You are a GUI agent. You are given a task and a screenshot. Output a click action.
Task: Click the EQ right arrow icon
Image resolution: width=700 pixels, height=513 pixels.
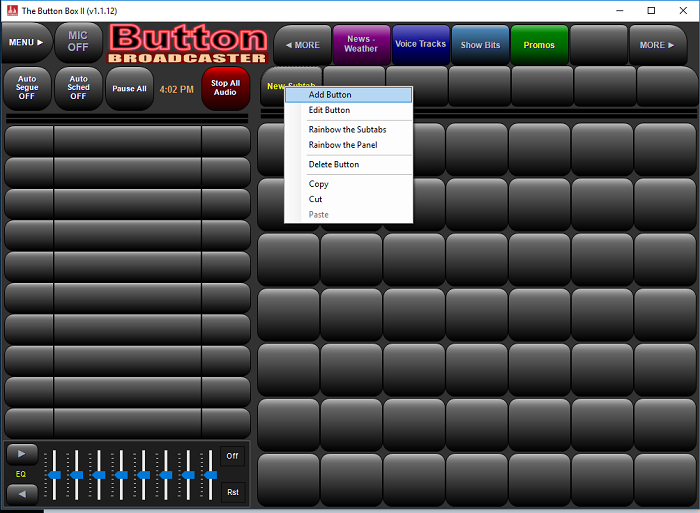(21, 454)
